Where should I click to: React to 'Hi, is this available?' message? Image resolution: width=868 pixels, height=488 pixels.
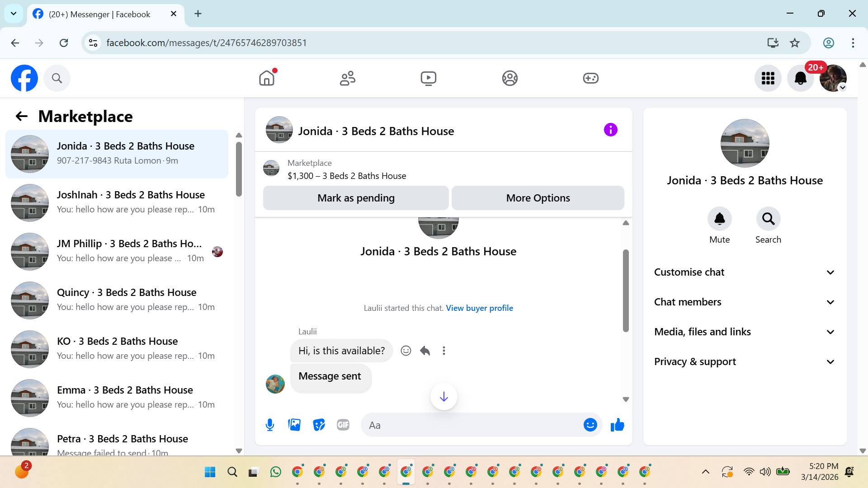(406, 351)
